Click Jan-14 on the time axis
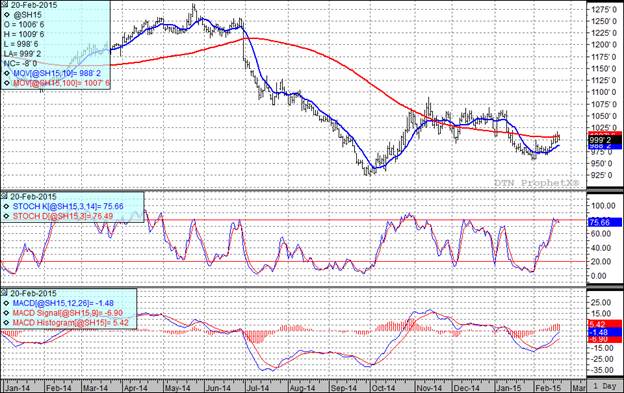The width and height of the screenshot is (624, 393). pos(18,387)
